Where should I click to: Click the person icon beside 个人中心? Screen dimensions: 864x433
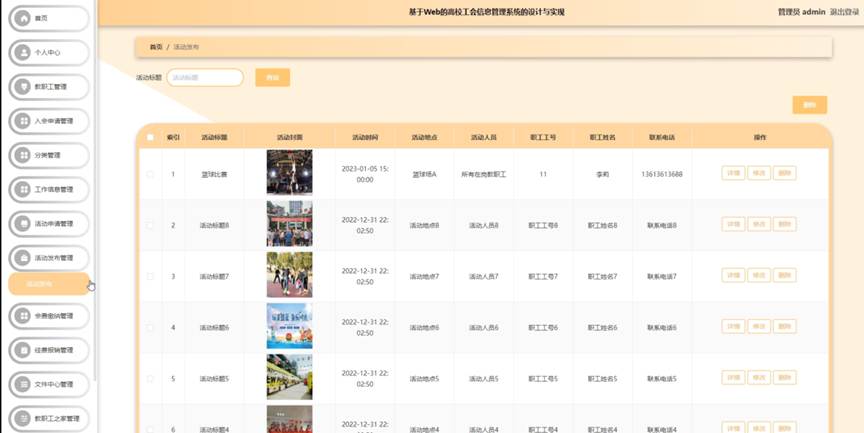pyautogui.click(x=23, y=52)
